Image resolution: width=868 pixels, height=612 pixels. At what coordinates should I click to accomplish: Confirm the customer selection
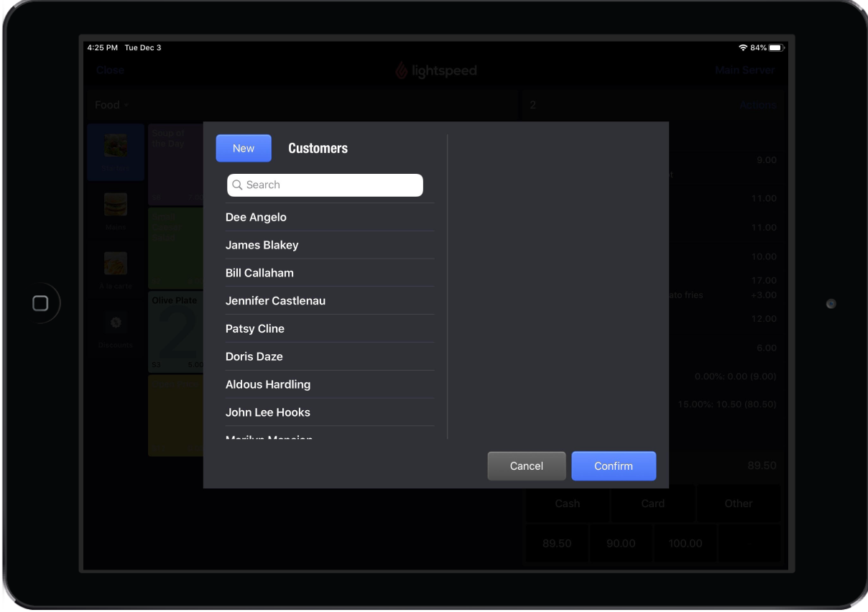[x=613, y=466]
